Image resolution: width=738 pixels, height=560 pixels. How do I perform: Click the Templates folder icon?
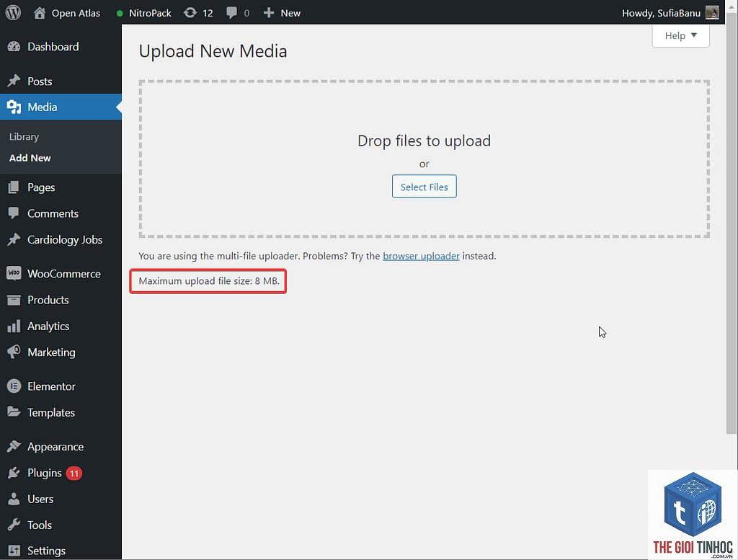point(14,412)
